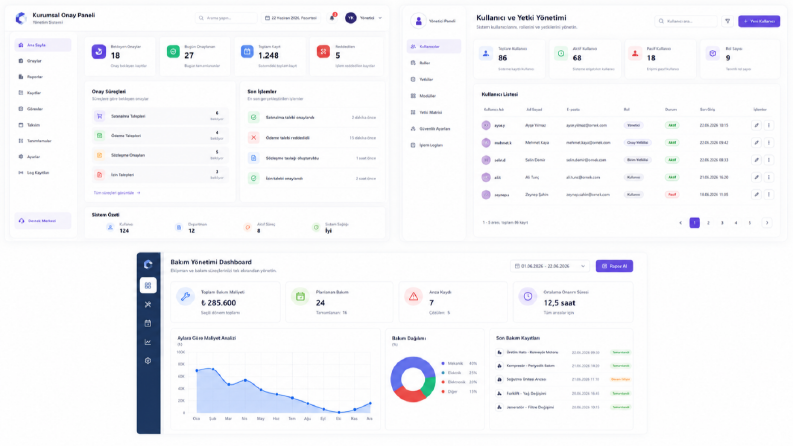Click the Kullanıcı ara search field
The width and height of the screenshot is (793, 446).
(x=686, y=21)
